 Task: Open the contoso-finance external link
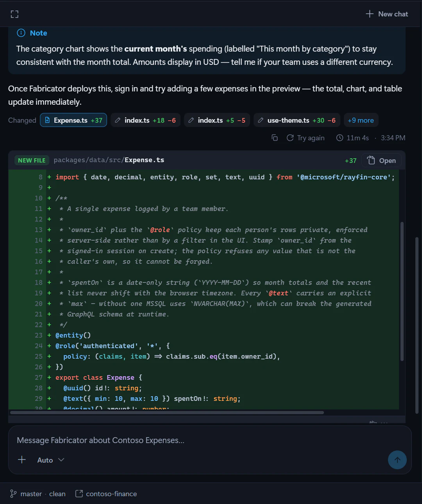coord(106,494)
